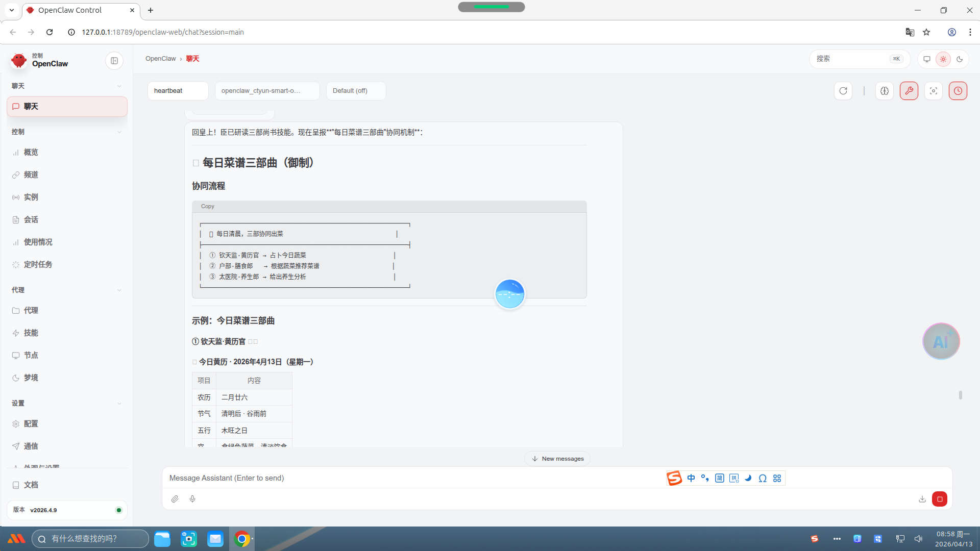The image size is (980, 551).
Task: Open Chrome profile icon
Action: coord(952,32)
